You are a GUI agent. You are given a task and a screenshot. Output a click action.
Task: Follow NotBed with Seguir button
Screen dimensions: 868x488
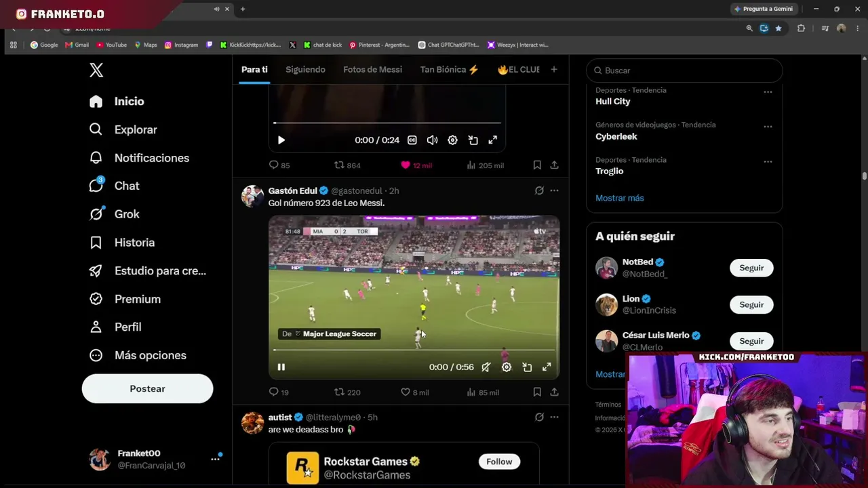[x=751, y=268]
